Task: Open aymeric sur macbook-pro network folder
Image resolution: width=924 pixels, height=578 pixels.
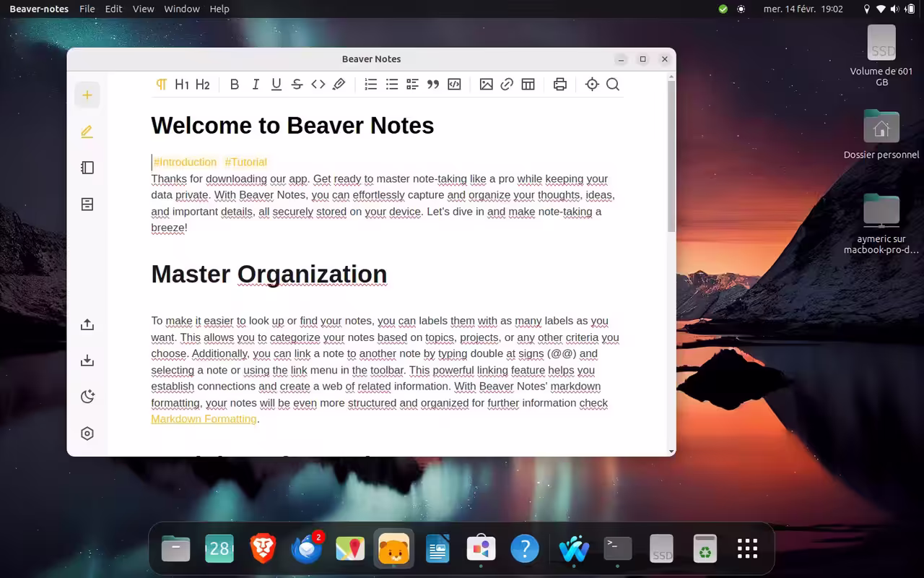Action: [x=881, y=224]
